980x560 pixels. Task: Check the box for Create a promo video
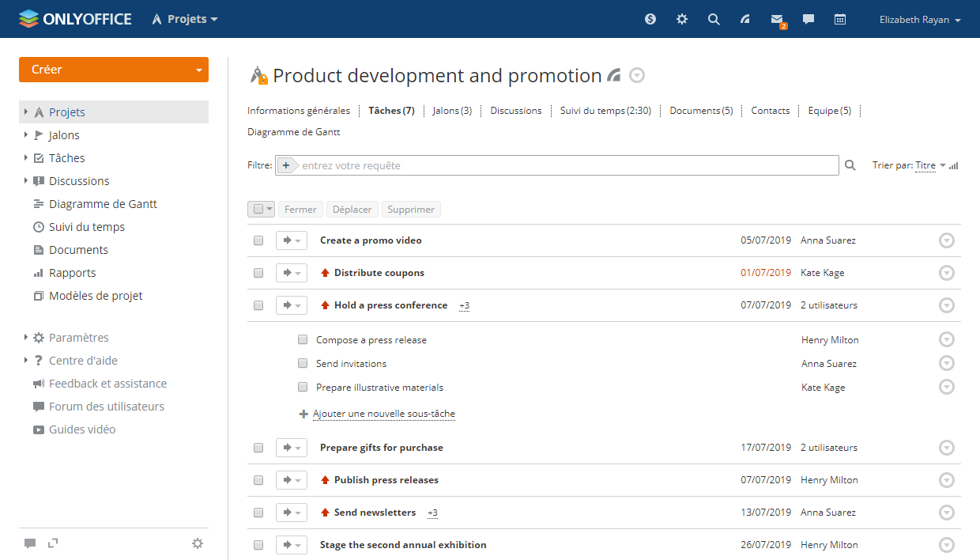pos(258,240)
